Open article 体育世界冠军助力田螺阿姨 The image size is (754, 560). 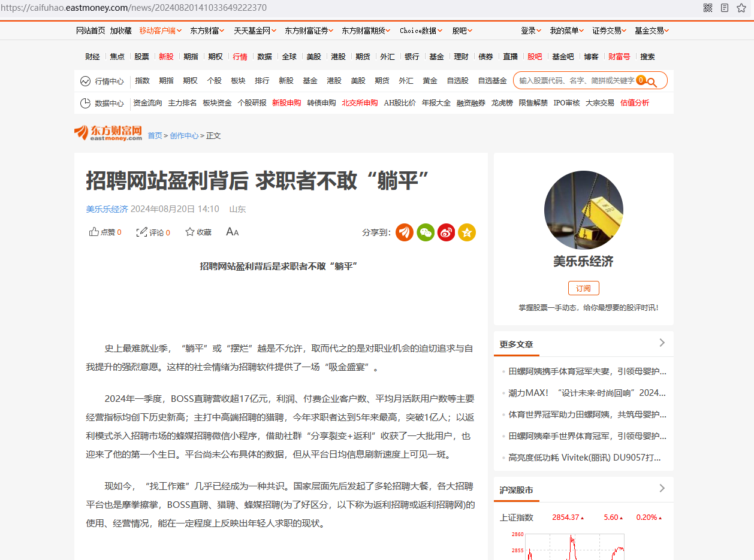(587, 414)
